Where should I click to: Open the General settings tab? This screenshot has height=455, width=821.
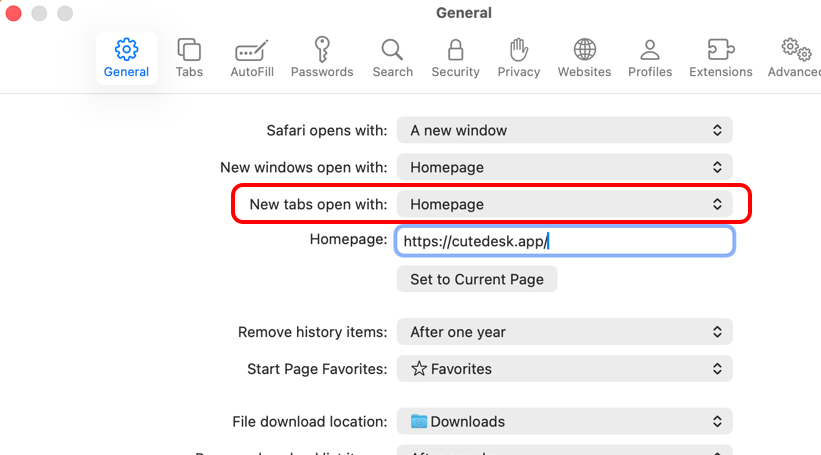tap(126, 58)
